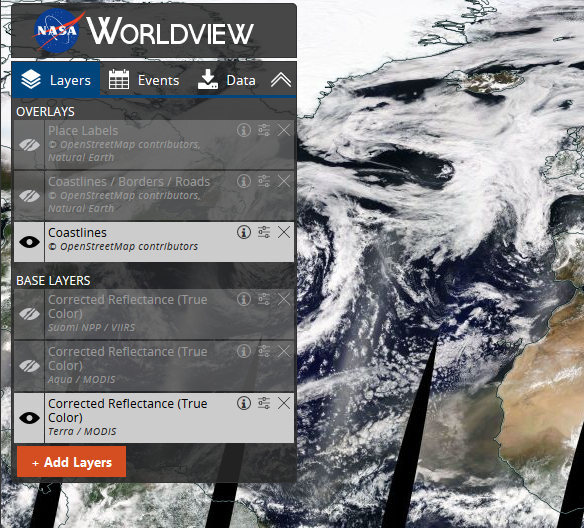The image size is (584, 528).
Task: Remove the Coastlines / Borders / Roads layer
Action: point(284,181)
